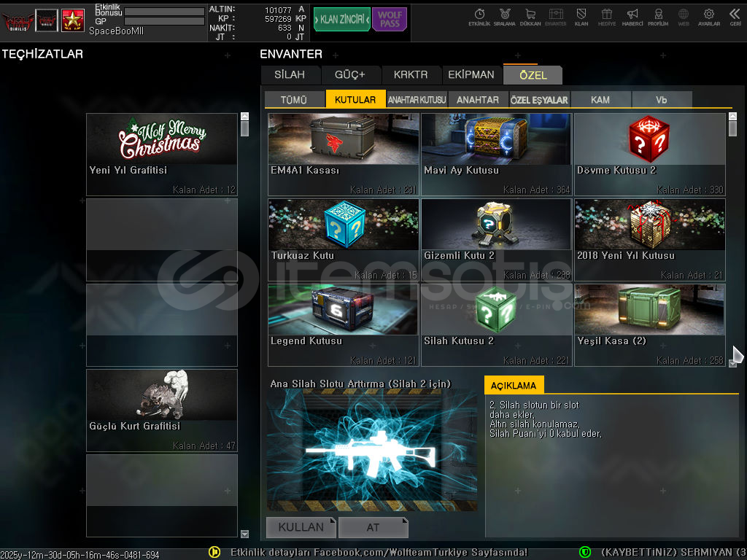
Task: Open the Profilim profile icon
Action: point(658,17)
